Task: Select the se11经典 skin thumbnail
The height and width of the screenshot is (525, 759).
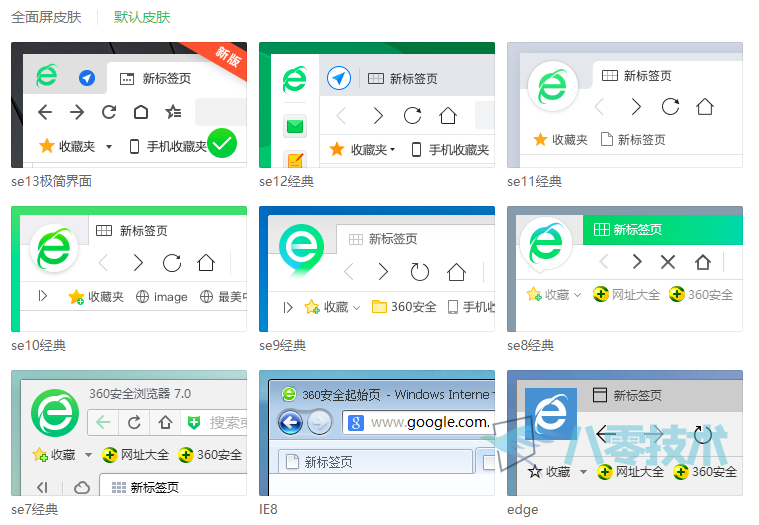Action: 624,105
